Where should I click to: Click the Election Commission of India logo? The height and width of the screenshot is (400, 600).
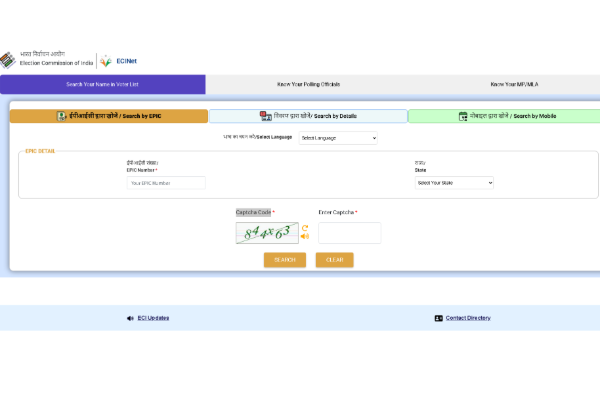pos(10,59)
